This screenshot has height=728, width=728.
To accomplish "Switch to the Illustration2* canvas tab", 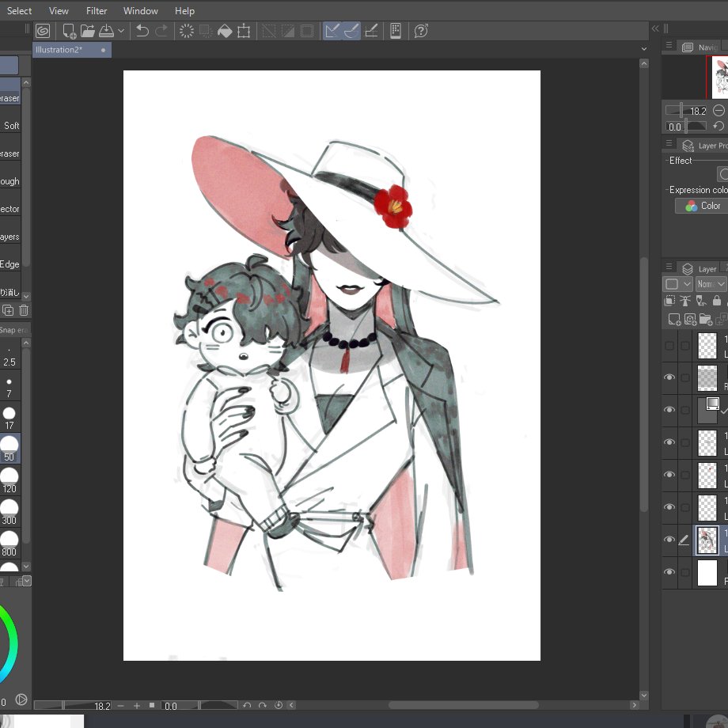I will point(71,50).
